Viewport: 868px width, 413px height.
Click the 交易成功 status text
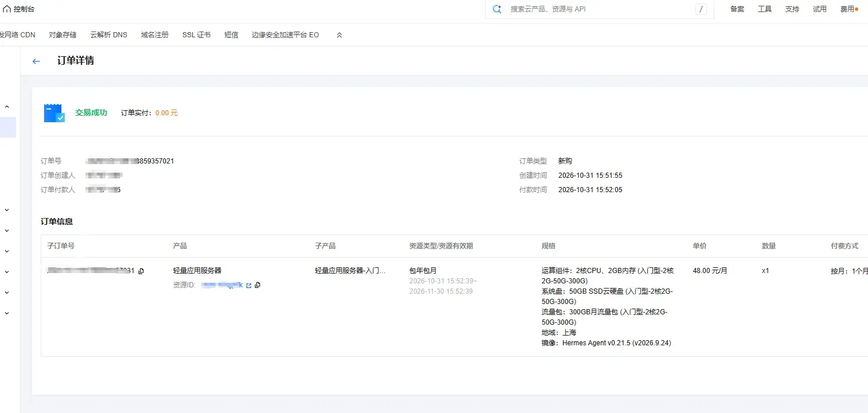(91, 113)
